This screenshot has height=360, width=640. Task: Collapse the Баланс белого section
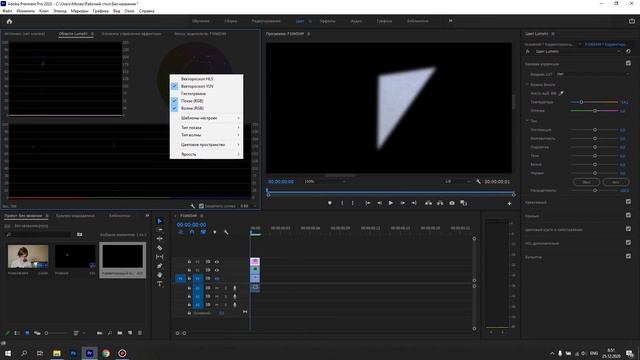[x=527, y=84]
